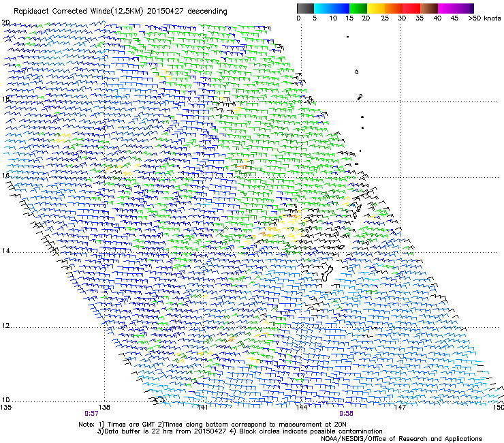Click latitude label '16' on left axis
Viewport: 504px width, 443px height.
coord(5,176)
